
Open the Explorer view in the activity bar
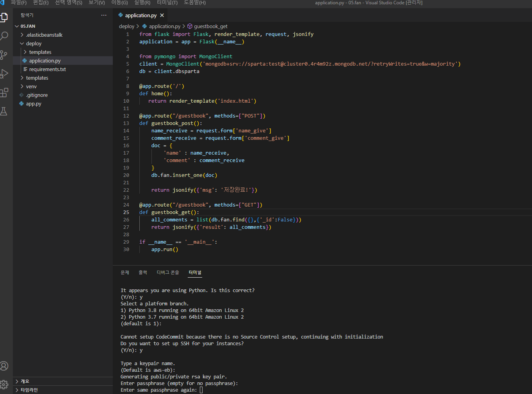pos(4,18)
